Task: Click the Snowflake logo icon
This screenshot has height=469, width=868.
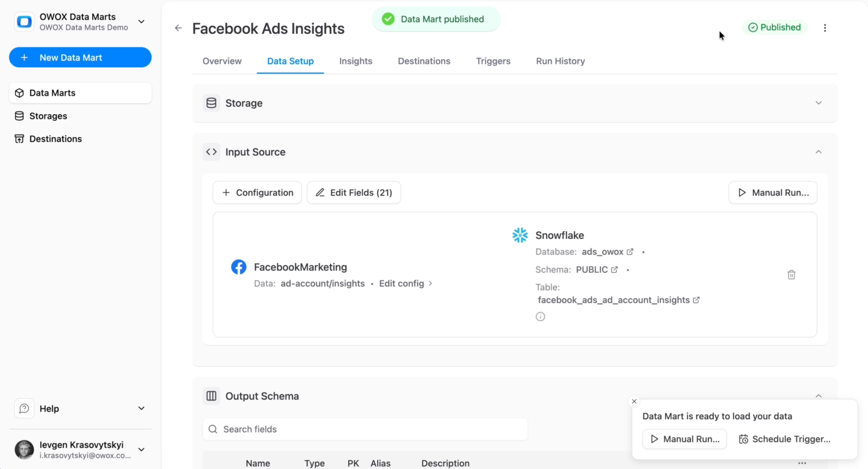Action: point(520,235)
